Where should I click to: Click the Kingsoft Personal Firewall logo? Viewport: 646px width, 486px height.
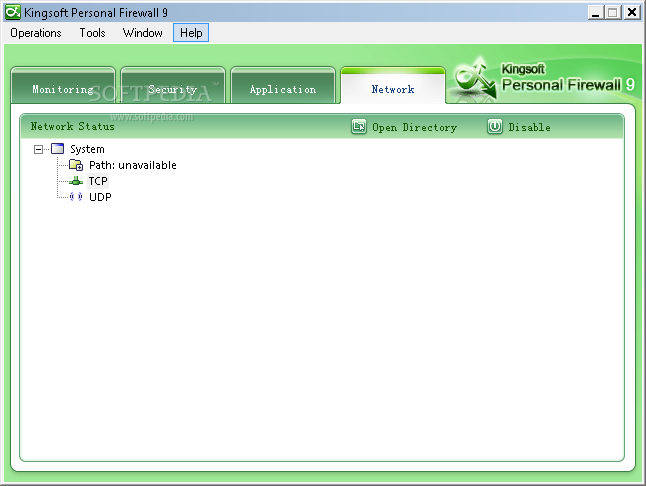545,79
